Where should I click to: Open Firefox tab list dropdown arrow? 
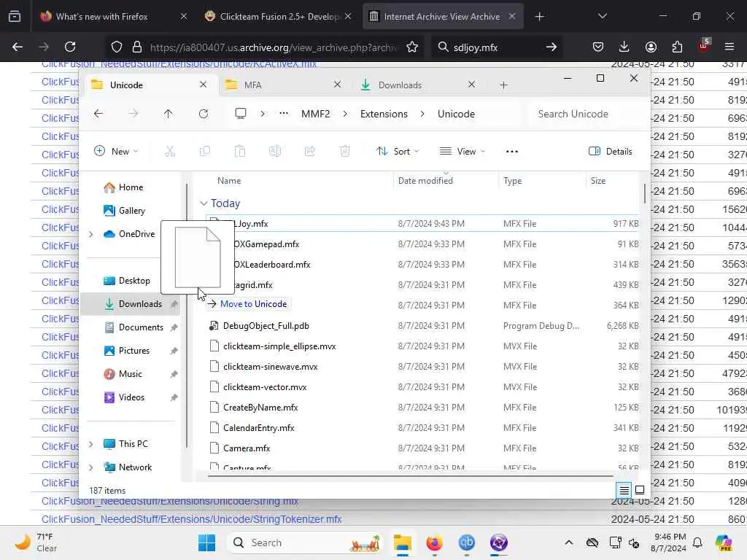tap(602, 16)
